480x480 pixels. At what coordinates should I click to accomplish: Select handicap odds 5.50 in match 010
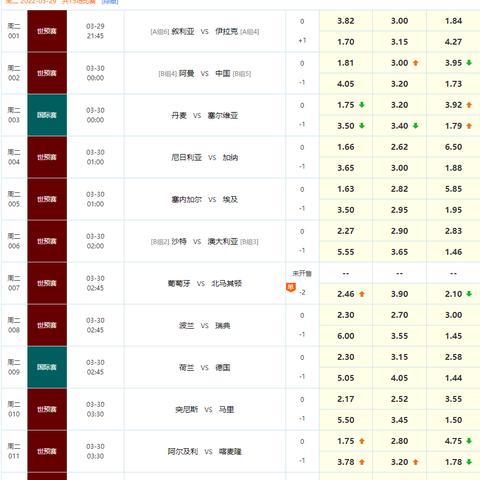(346, 420)
